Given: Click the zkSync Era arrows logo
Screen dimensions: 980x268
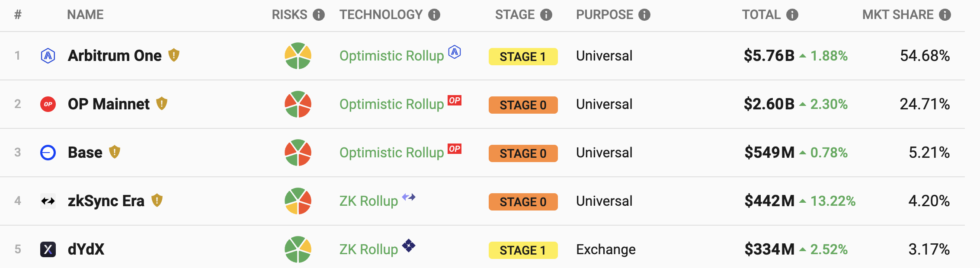Looking at the screenshot, I should (x=48, y=201).
